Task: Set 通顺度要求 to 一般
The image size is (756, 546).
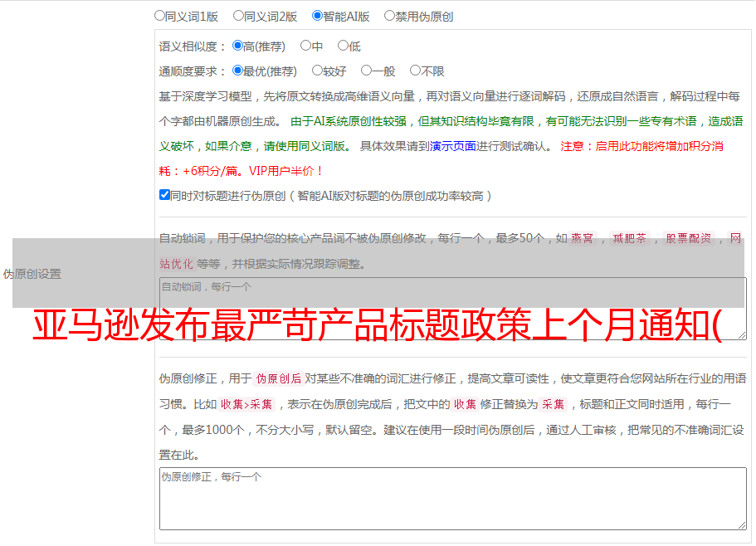Action: [367, 71]
